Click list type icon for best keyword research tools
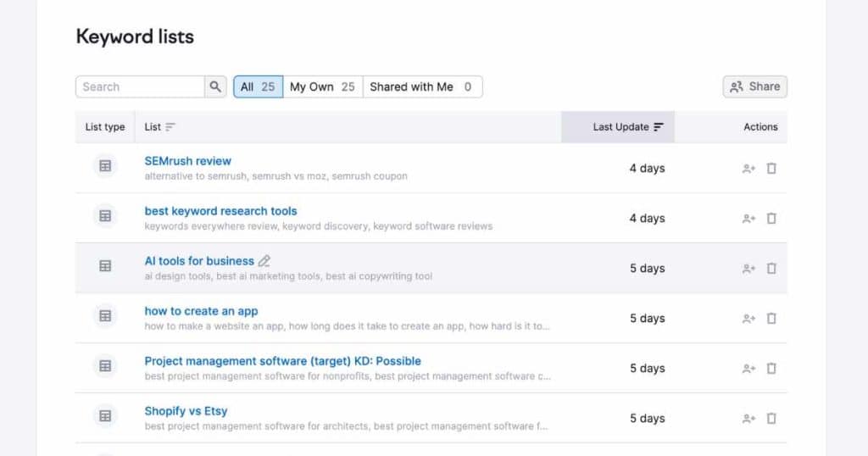The image size is (868, 456). click(105, 216)
